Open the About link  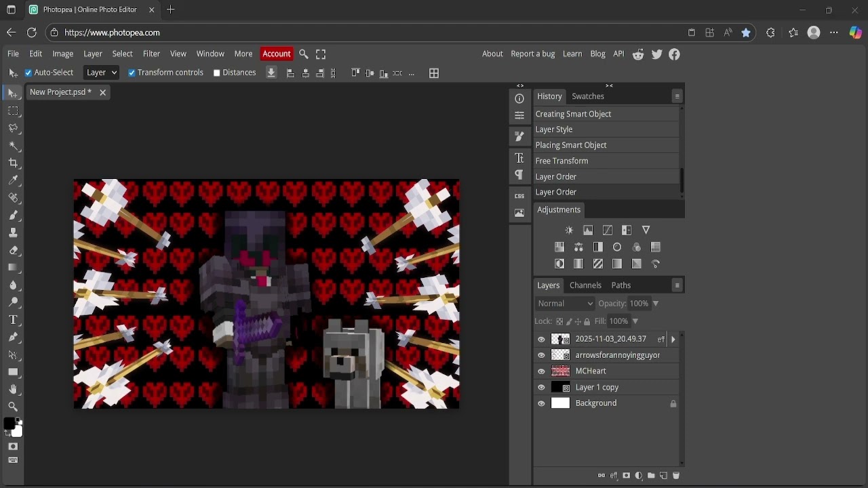tap(492, 54)
